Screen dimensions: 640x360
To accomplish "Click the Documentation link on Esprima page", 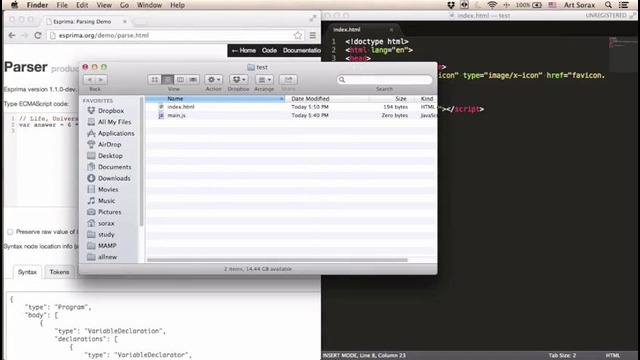I will (302, 51).
